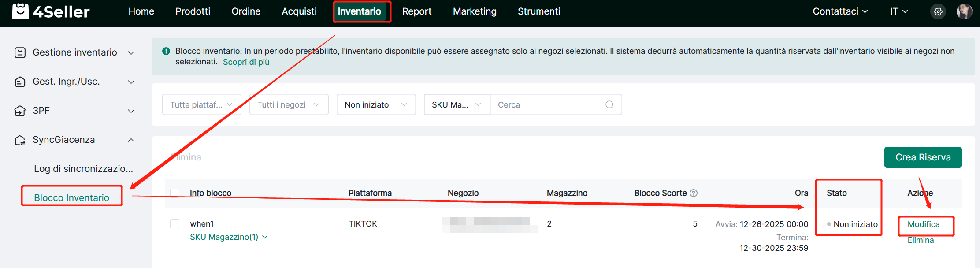Image resolution: width=980 pixels, height=268 pixels.
Task: Click the Modifica link for when1
Action: pyautogui.click(x=924, y=224)
